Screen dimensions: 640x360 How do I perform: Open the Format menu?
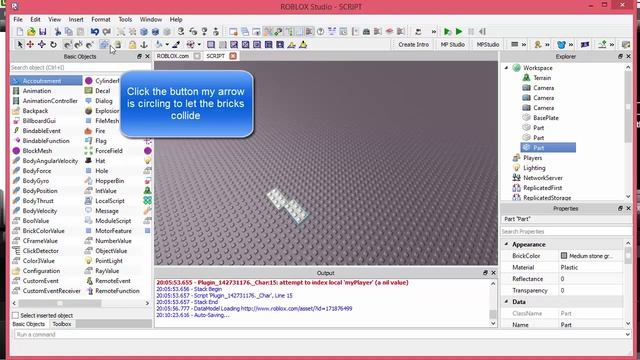click(101, 19)
